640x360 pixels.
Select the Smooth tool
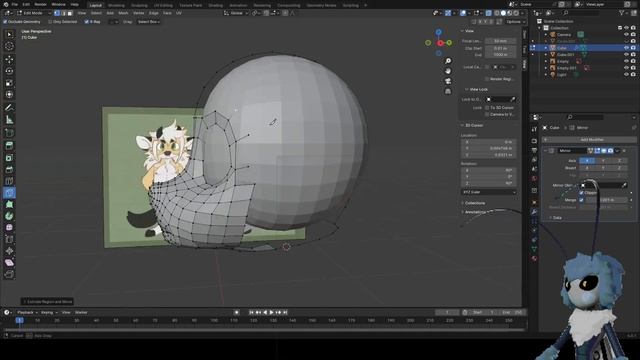point(9,227)
